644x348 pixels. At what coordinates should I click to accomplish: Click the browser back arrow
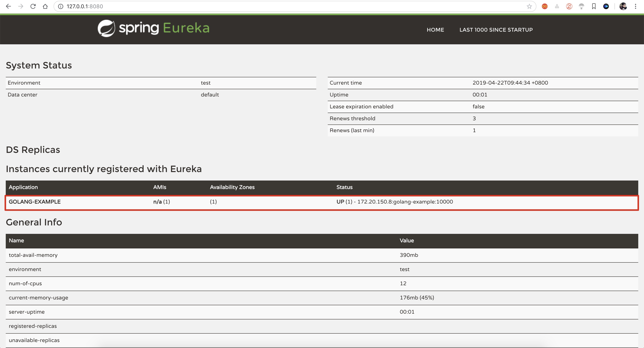(8, 6)
